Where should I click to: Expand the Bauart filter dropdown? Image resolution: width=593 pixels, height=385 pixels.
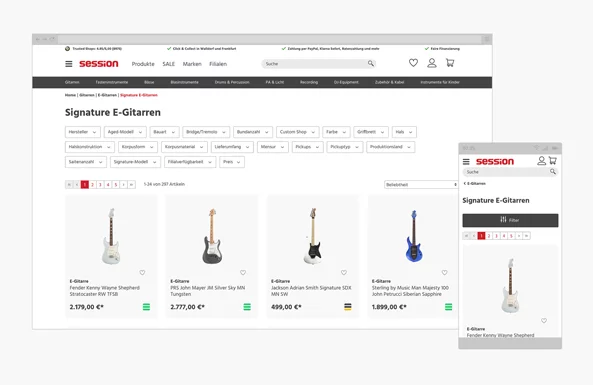(164, 132)
